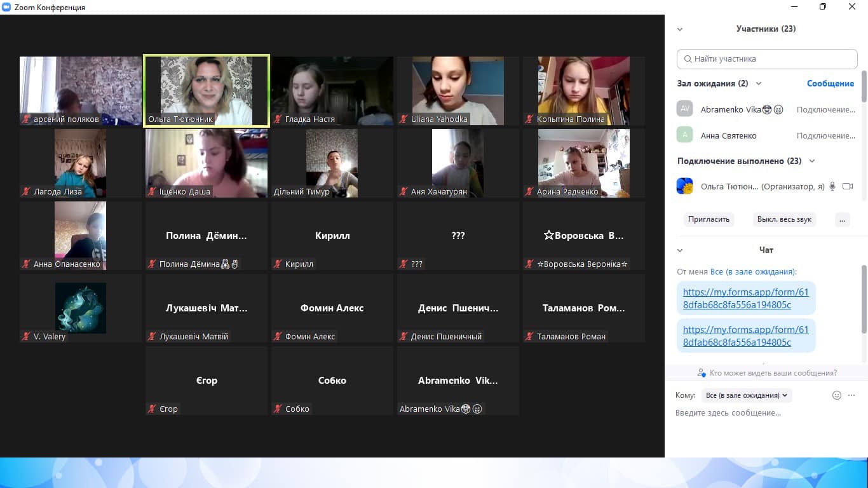868x488 pixels.
Task: Click info icon near Кто может видеть
Action: (702, 373)
